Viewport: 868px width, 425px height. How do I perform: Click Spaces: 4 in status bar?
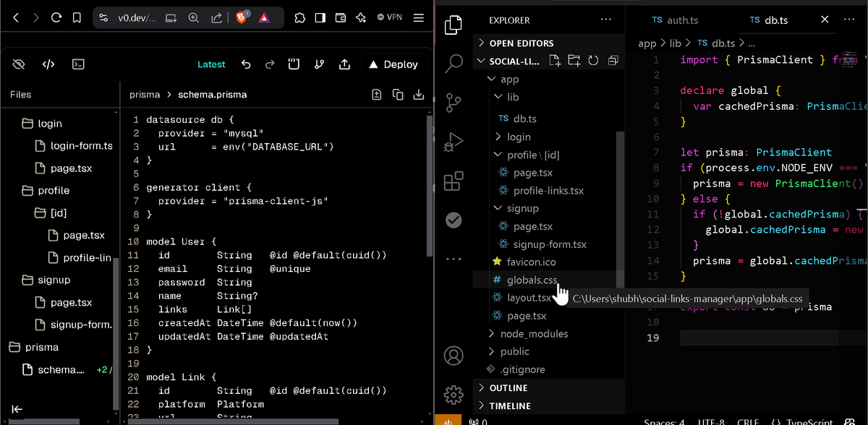coord(663,422)
